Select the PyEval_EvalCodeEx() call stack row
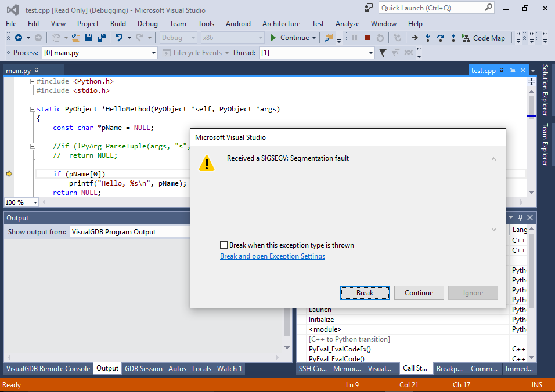This screenshot has width=555, height=392. pyautogui.click(x=403, y=349)
